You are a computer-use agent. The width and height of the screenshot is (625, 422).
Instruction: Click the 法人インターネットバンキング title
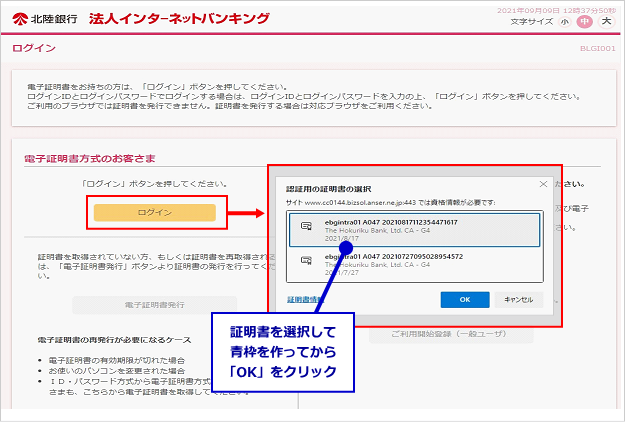tap(179, 19)
